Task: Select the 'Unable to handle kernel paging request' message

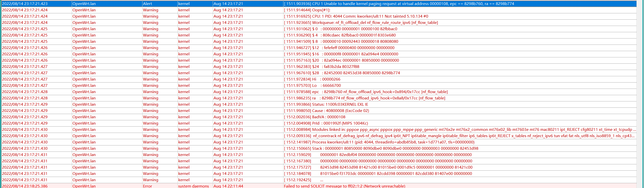Action: click(x=399, y=4)
